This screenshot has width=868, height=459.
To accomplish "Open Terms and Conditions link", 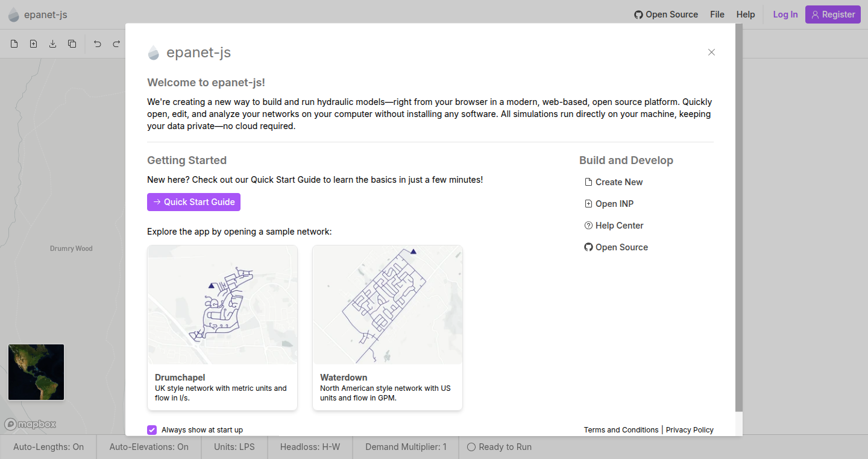I will pyautogui.click(x=621, y=430).
